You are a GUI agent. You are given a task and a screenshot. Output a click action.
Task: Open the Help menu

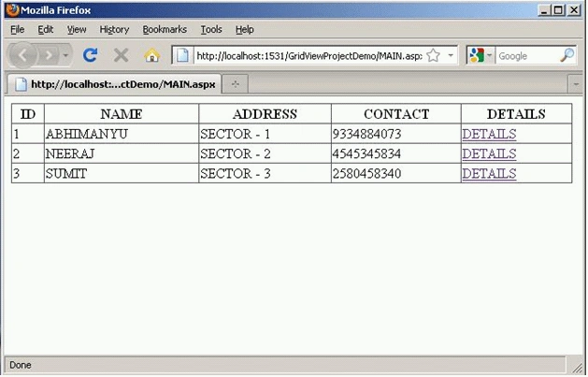[x=245, y=29]
